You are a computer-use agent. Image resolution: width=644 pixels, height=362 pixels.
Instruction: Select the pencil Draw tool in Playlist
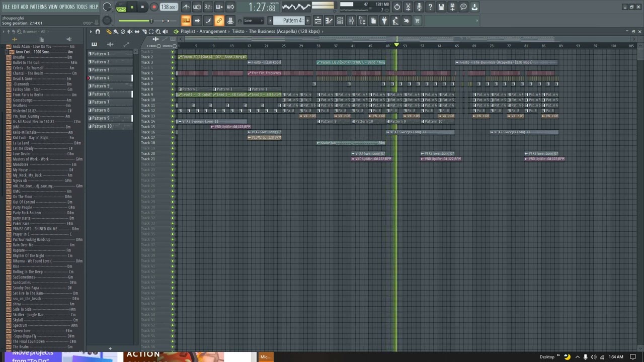pyautogui.click(x=109, y=32)
